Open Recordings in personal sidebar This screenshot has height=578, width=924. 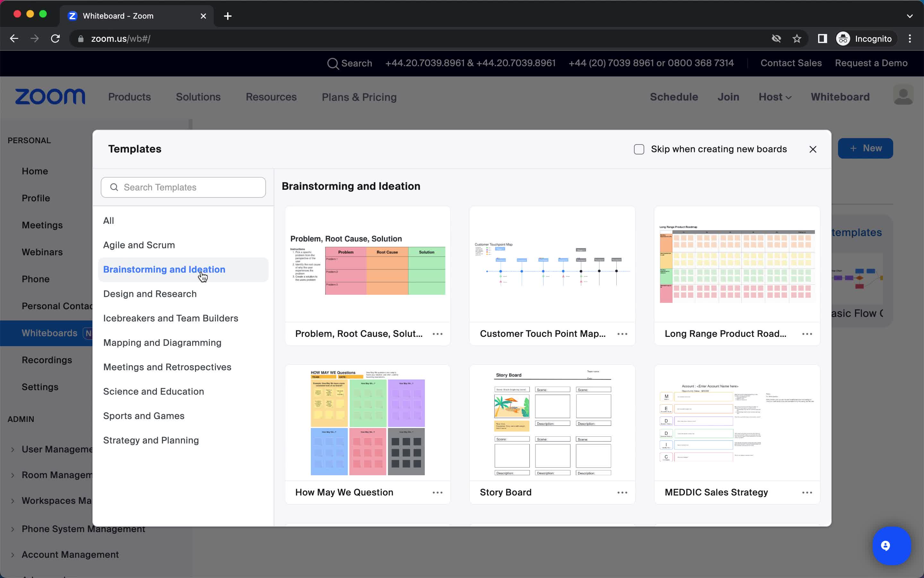tap(47, 361)
